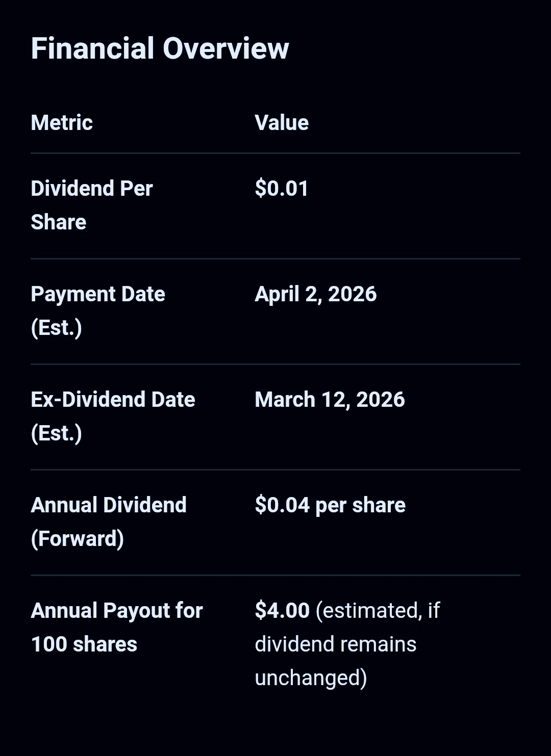Click "(Forward)" under Annual Dividend

click(78, 539)
